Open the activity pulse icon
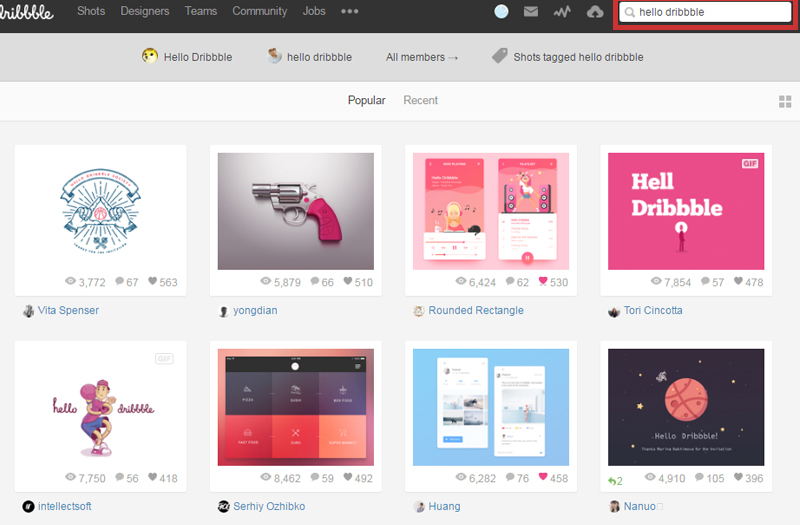Screen dimensions: 800x525 (562, 11)
